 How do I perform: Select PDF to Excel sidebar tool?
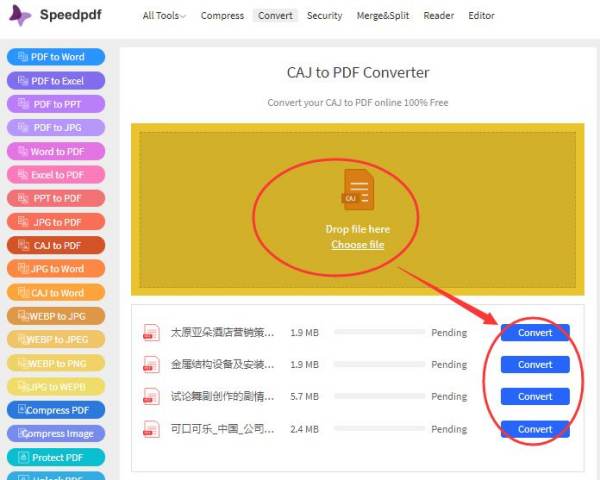(56, 81)
